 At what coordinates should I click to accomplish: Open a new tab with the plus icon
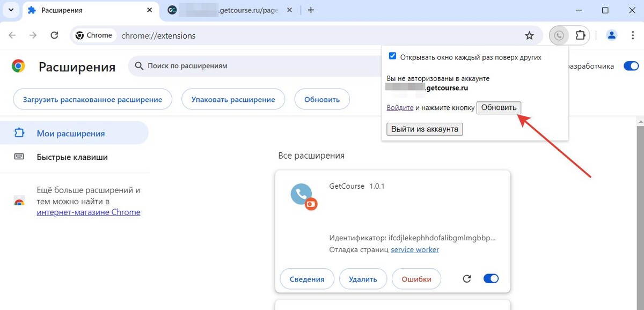311,10
